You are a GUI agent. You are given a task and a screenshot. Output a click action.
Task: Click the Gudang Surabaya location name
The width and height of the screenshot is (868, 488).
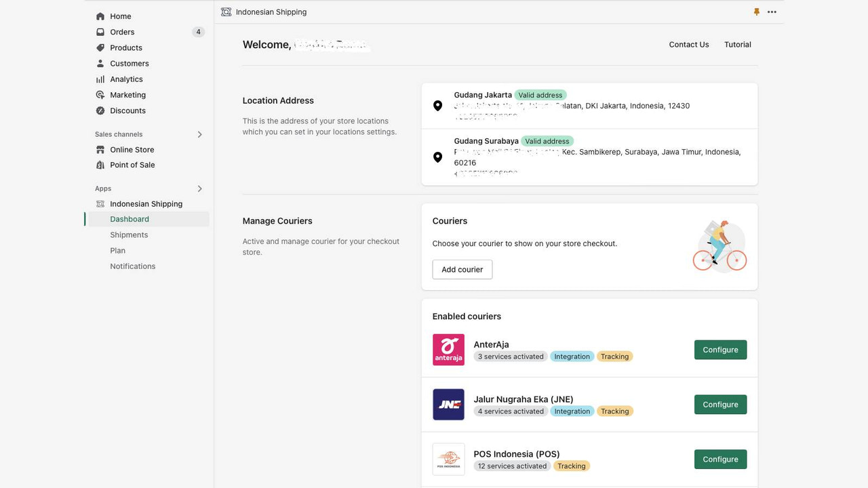pos(486,142)
